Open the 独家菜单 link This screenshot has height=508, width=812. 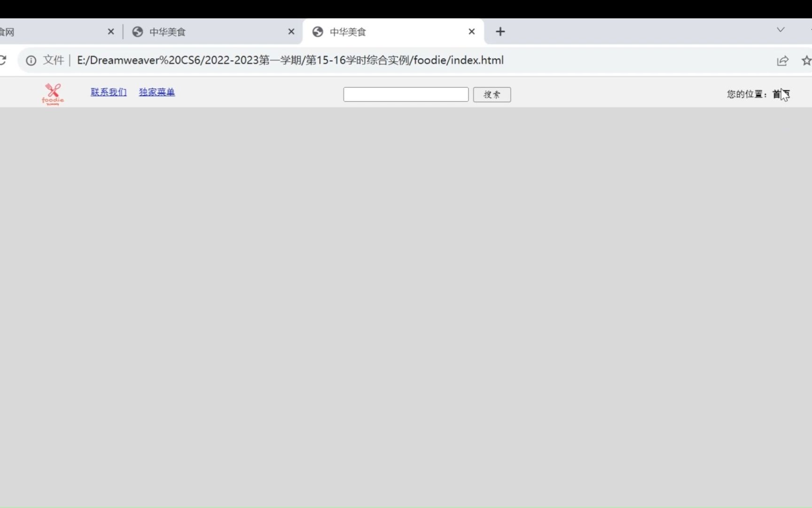pos(156,92)
